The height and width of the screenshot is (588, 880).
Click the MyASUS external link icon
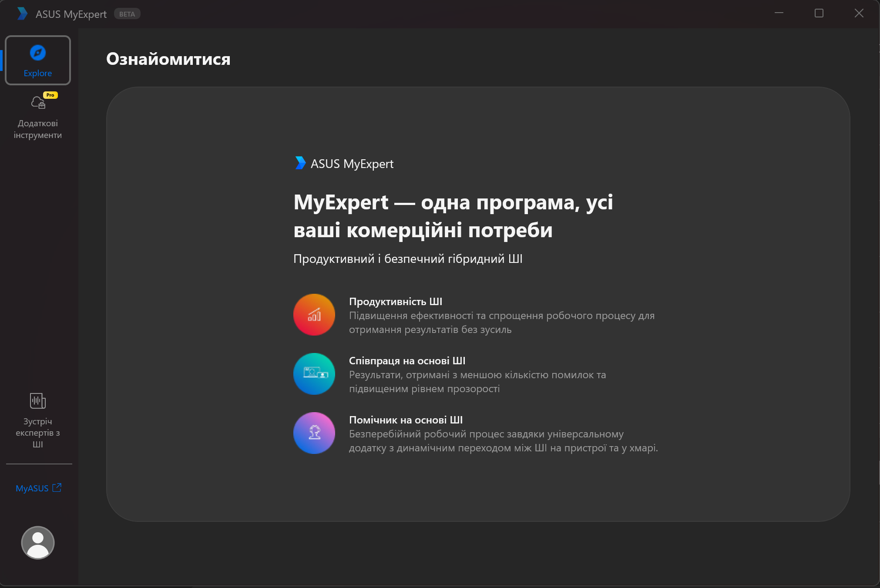(x=57, y=487)
